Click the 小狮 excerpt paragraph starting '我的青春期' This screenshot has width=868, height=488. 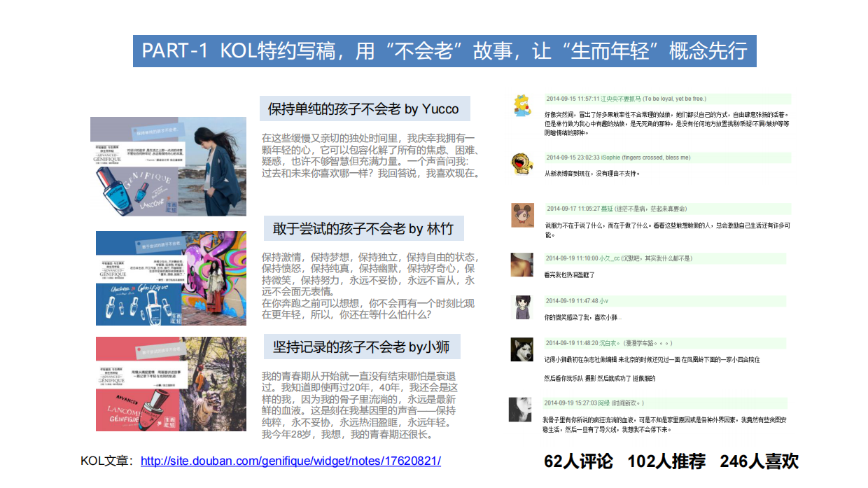[360, 405]
